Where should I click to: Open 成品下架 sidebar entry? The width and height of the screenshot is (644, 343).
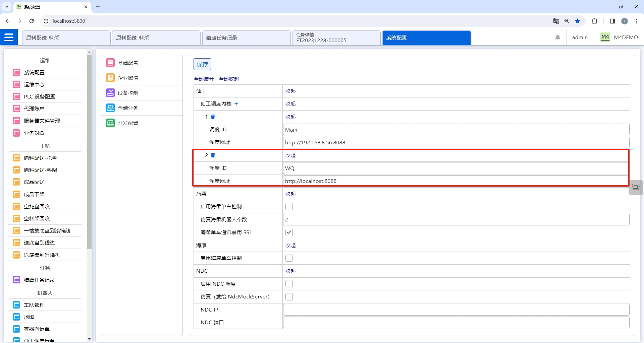45,194
